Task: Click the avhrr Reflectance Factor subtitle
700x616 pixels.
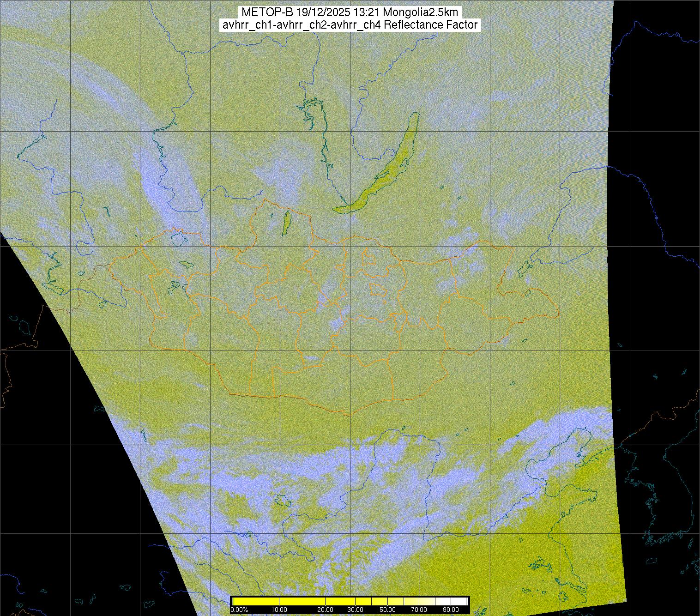Action: tap(350, 25)
